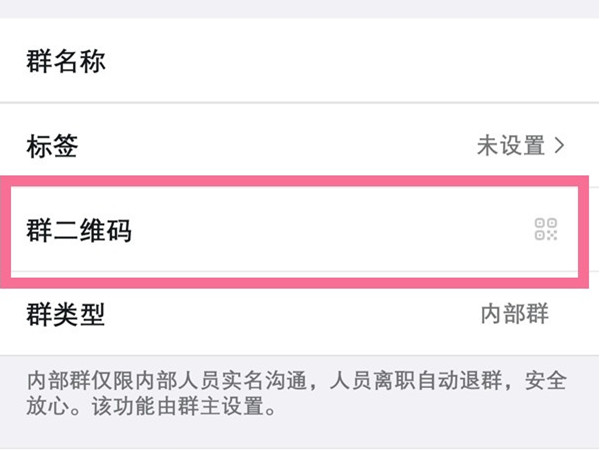The image size is (600, 450).
Task: Click the 安全 text at line end
Action: click(x=547, y=382)
